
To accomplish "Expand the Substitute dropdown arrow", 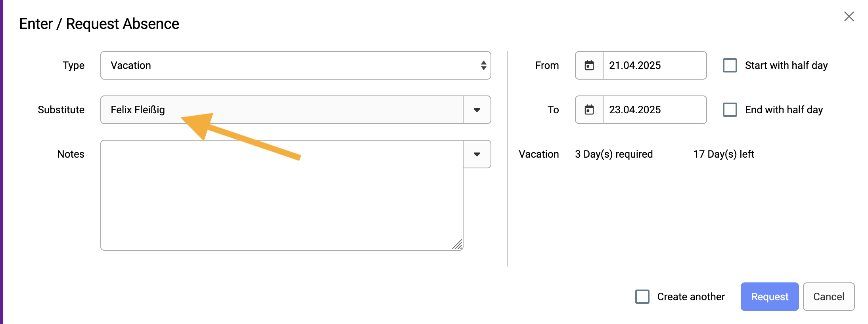I will pyautogui.click(x=477, y=110).
